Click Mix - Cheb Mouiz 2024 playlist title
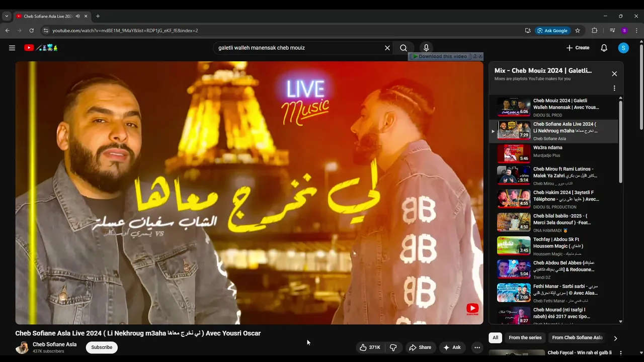Image resolution: width=644 pixels, height=362 pixels. point(543,71)
